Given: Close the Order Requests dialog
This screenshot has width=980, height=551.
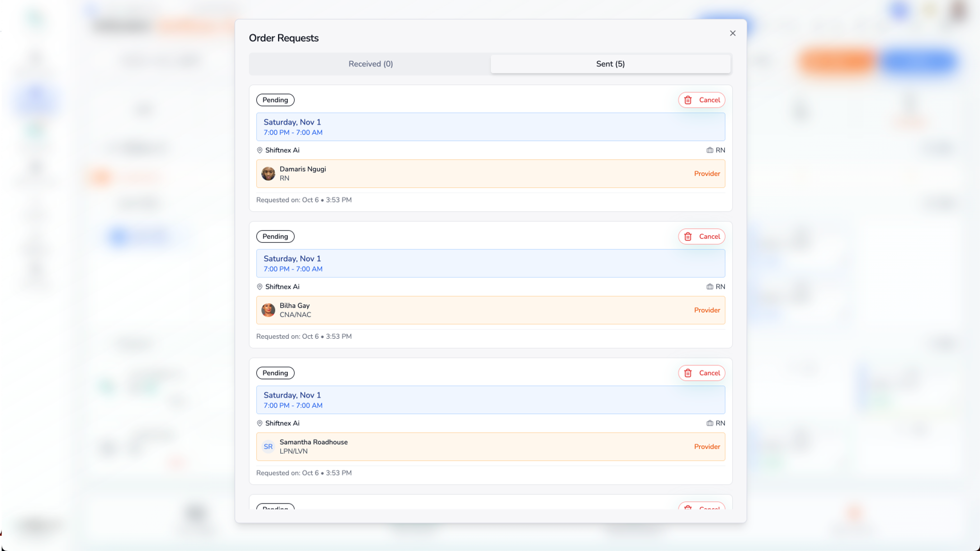Looking at the screenshot, I should coord(732,33).
